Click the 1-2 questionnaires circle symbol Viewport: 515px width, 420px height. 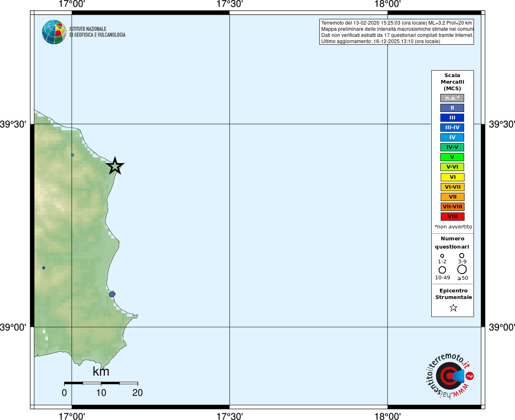[442, 256]
